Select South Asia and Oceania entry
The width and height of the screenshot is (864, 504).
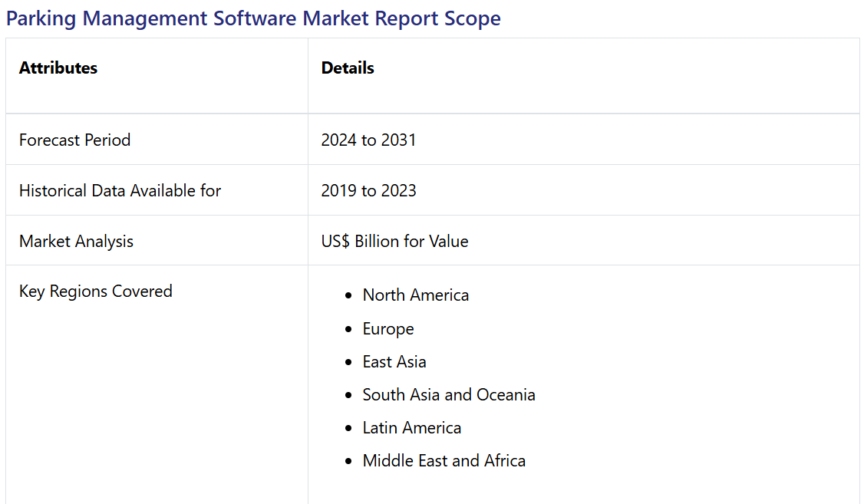(449, 394)
